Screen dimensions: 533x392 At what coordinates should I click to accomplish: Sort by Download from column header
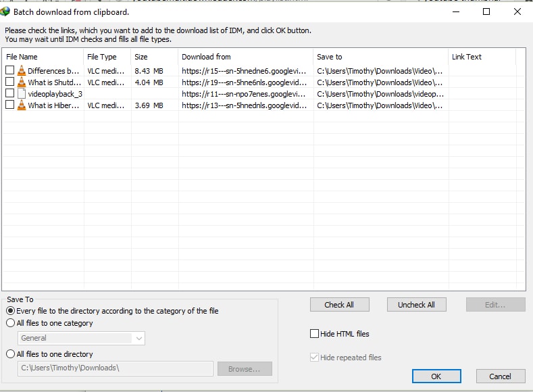[245, 57]
